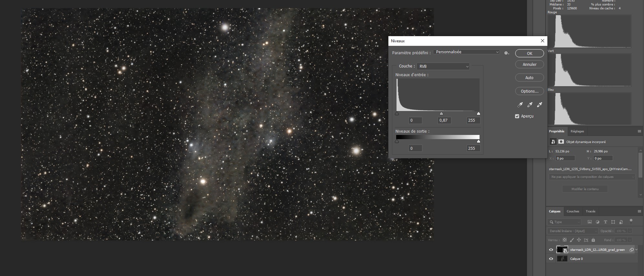The image size is (644, 276).
Task: Click the Modifier le contenu button
Action: coord(585,189)
